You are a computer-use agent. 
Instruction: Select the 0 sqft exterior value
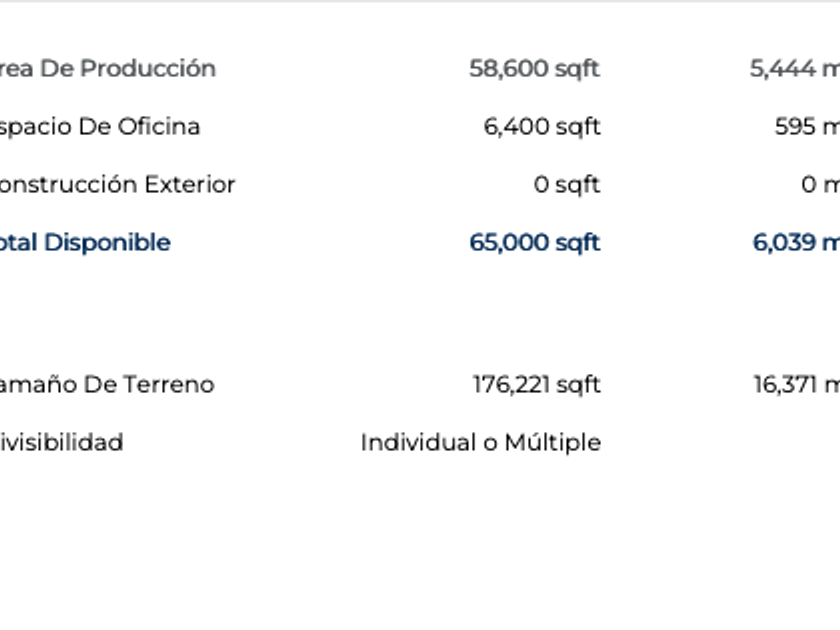pyautogui.click(x=566, y=184)
